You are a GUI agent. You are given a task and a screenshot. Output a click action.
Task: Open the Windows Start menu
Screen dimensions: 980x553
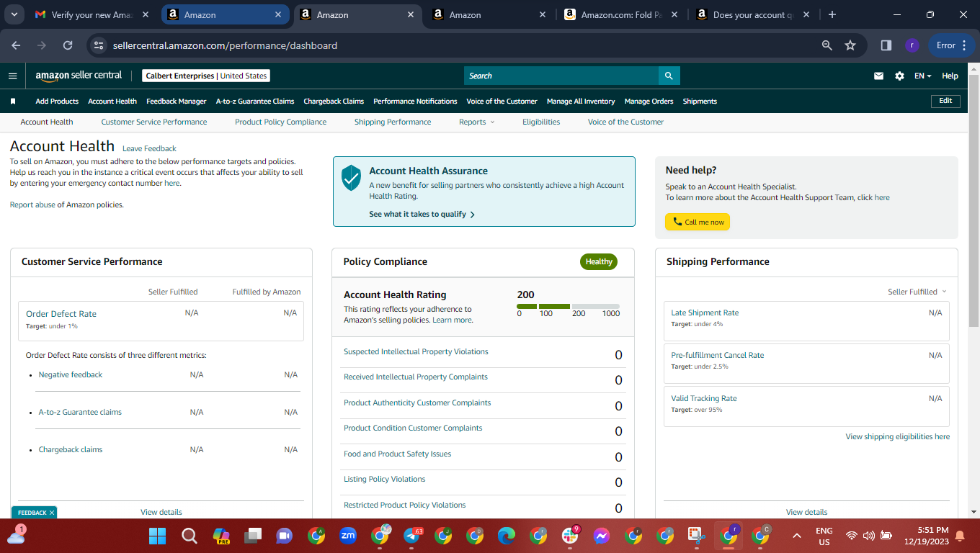click(157, 536)
